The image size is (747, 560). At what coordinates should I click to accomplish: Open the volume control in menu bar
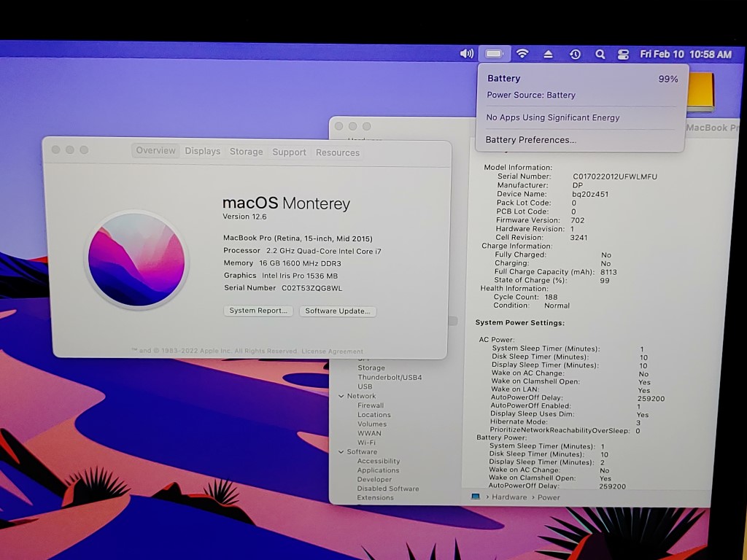click(466, 54)
